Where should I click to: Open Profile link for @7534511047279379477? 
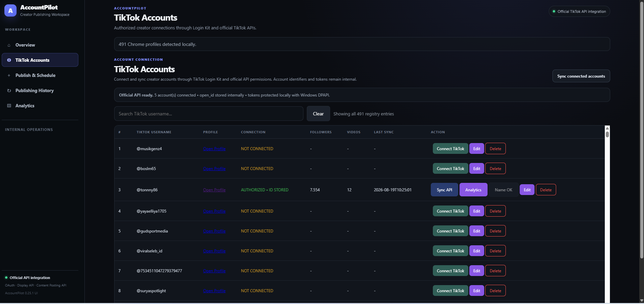click(214, 271)
